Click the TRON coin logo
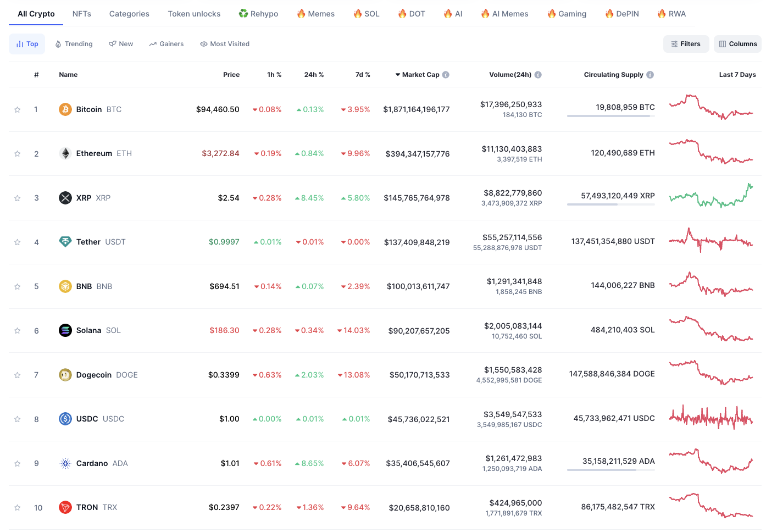The image size is (777, 532). tap(65, 507)
